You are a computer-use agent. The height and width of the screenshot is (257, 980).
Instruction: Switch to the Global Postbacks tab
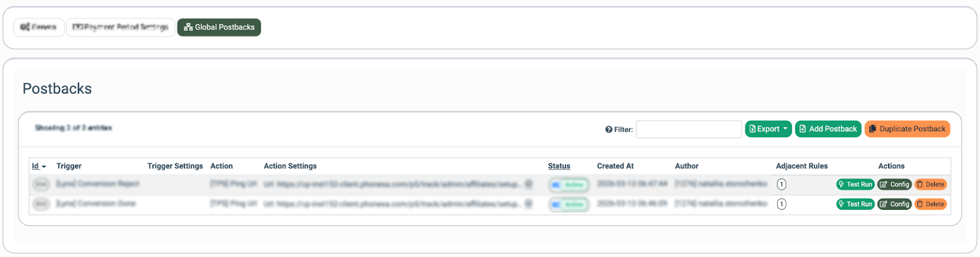coord(219,28)
